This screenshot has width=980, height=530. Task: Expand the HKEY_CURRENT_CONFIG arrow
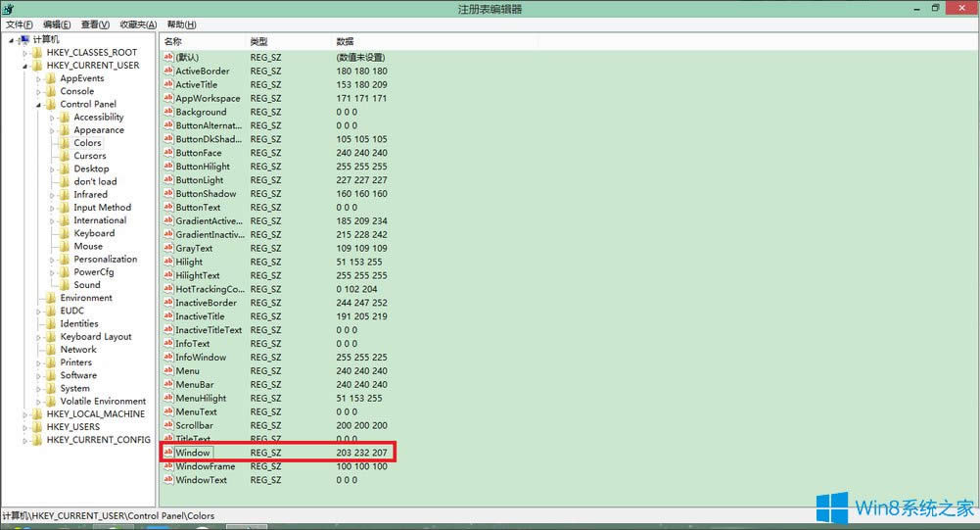click(25, 441)
